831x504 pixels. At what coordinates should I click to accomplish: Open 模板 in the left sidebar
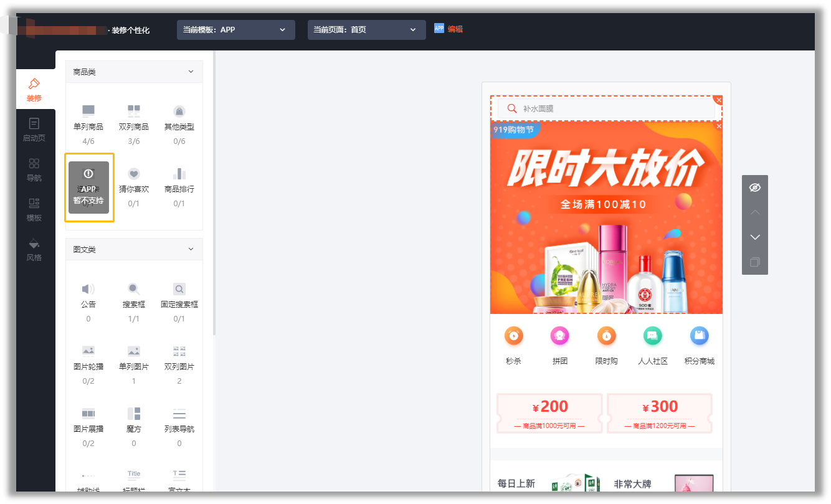(34, 209)
